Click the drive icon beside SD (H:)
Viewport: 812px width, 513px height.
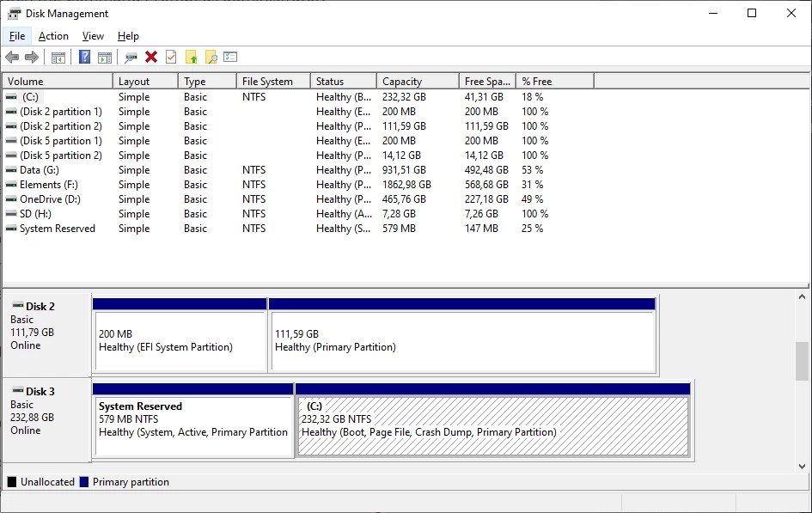(11, 214)
